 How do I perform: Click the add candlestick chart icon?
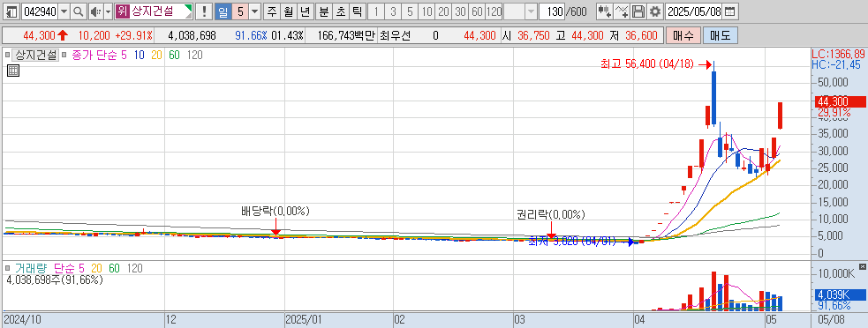click(605, 11)
